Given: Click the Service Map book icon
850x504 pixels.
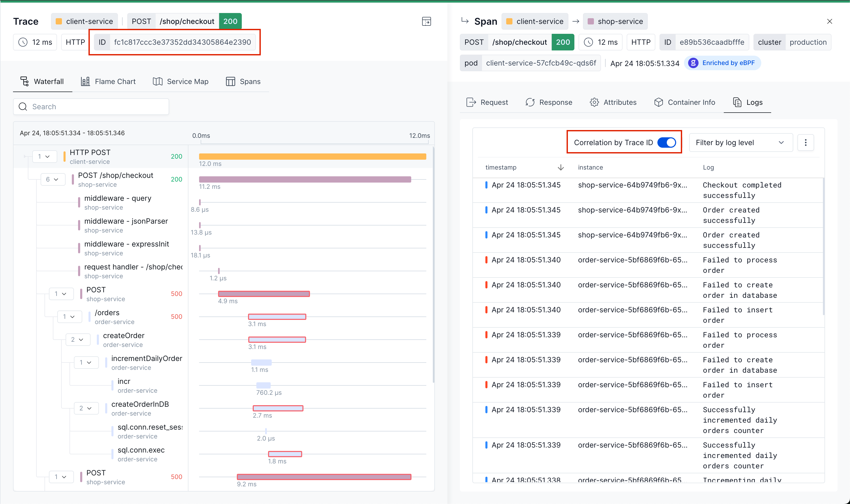Looking at the screenshot, I should point(157,81).
